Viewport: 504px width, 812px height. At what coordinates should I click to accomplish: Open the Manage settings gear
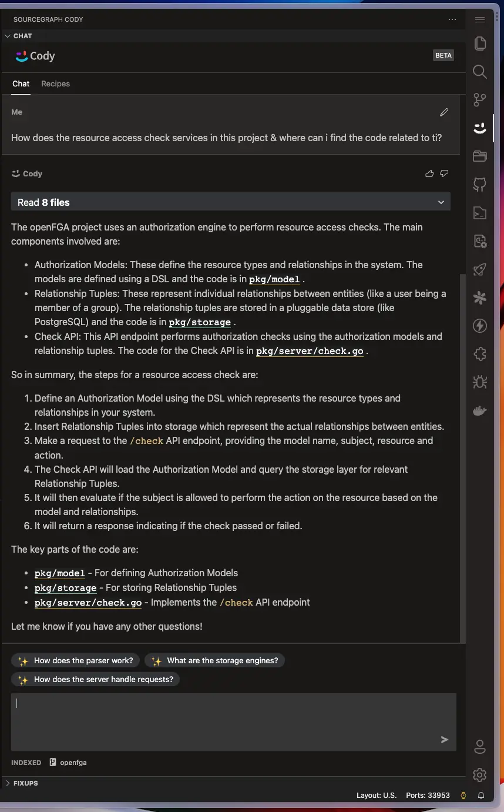point(480,775)
